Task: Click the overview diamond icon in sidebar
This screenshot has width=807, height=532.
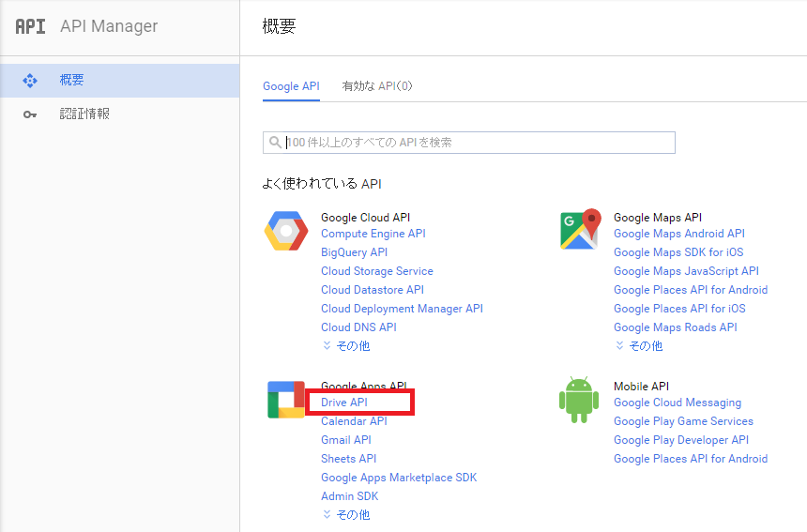Action: tap(30, 81)
